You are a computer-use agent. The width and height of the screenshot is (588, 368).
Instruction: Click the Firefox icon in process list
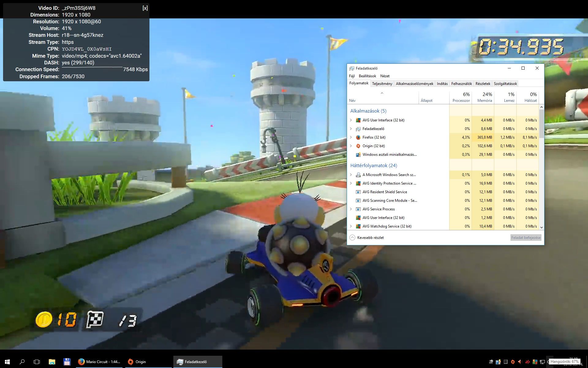pos(358,137)
